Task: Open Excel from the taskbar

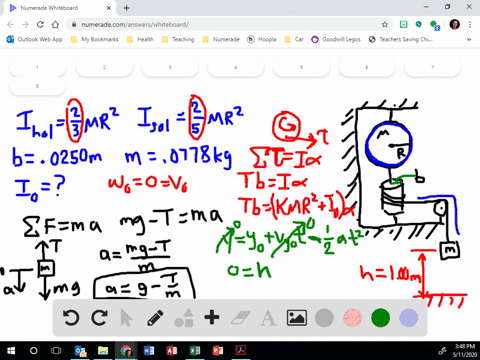Action: [195, 351]
